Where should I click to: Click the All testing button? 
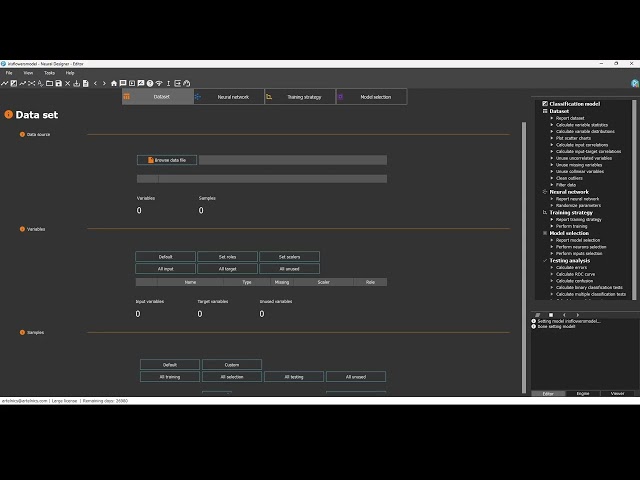click(x=294, y=377)
